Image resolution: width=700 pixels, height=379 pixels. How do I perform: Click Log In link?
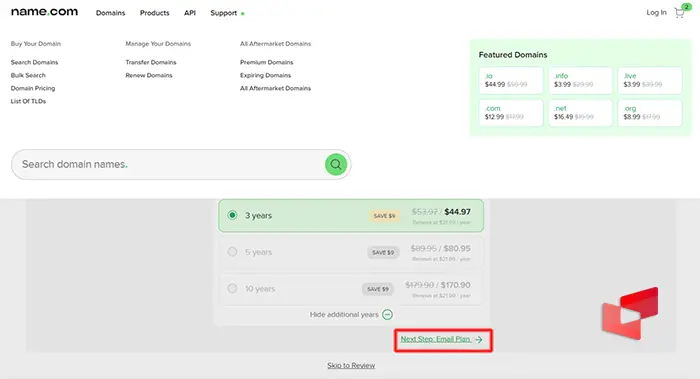coord(656,12)
